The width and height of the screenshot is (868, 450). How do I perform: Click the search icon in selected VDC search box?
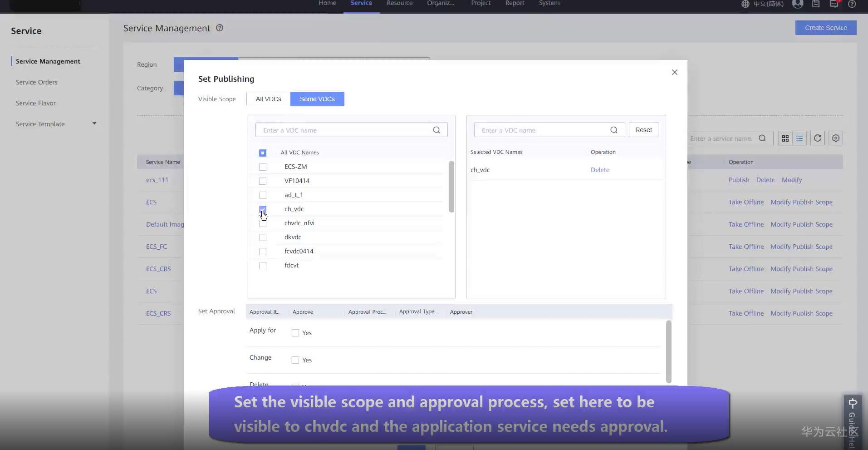[614, 130]
